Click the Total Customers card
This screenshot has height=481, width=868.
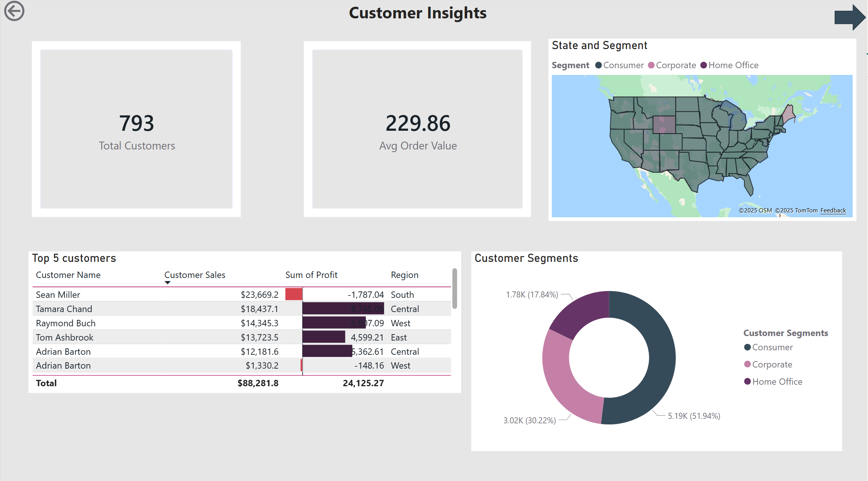pos(136,129)
